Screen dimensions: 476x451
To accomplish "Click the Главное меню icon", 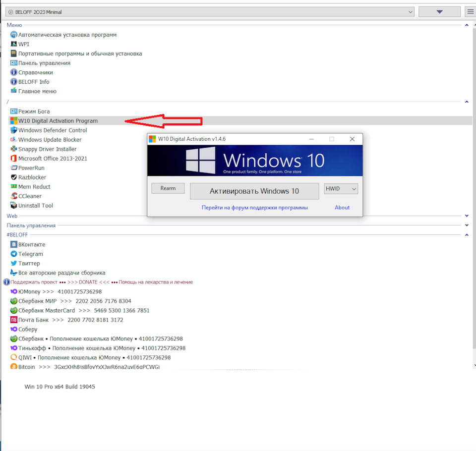I will 14,91.
